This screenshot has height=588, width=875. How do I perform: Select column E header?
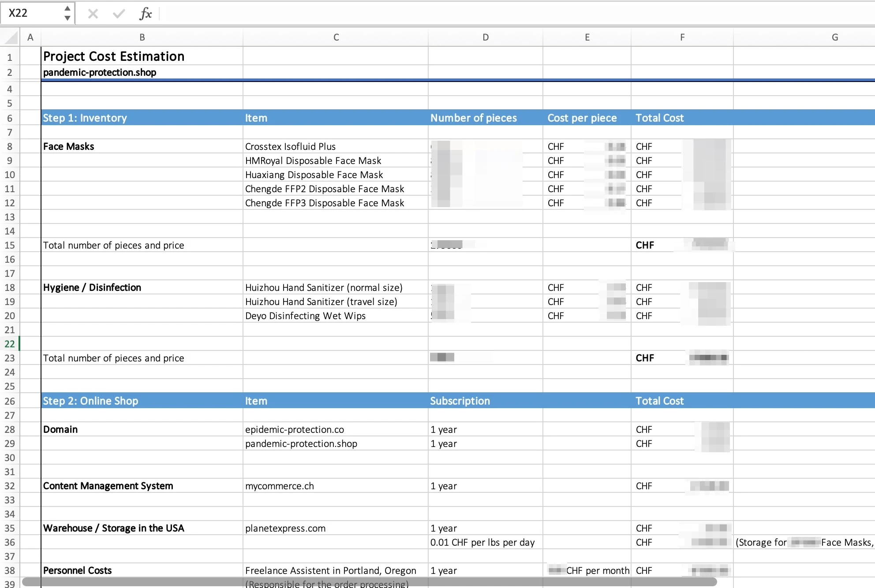click(587, 37)
